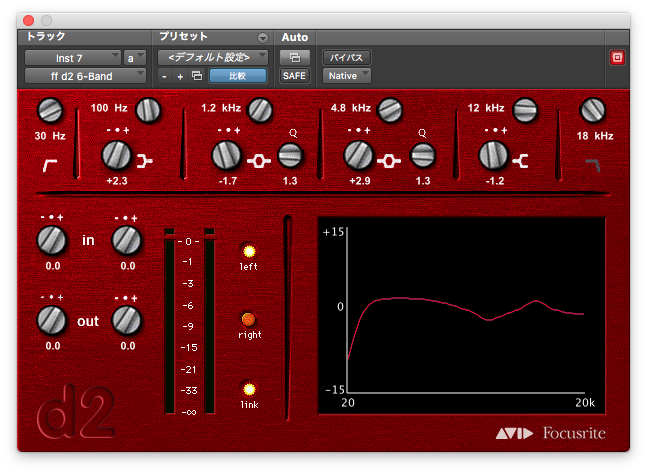
Task: Click the left channel LED
Action: (249, 251)
